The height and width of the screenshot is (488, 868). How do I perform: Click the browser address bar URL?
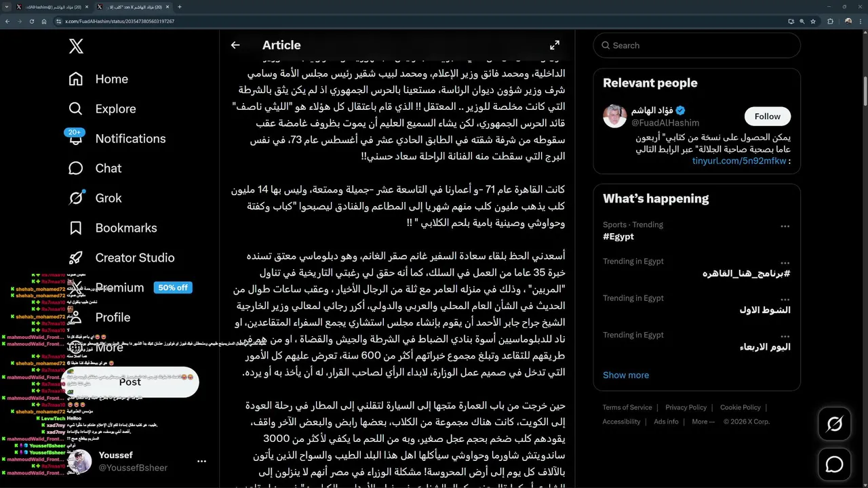(119, 21)
